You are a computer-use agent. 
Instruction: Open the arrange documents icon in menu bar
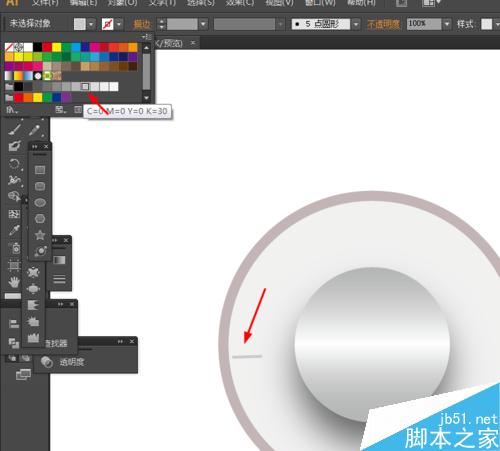click(x=431, y=3)
